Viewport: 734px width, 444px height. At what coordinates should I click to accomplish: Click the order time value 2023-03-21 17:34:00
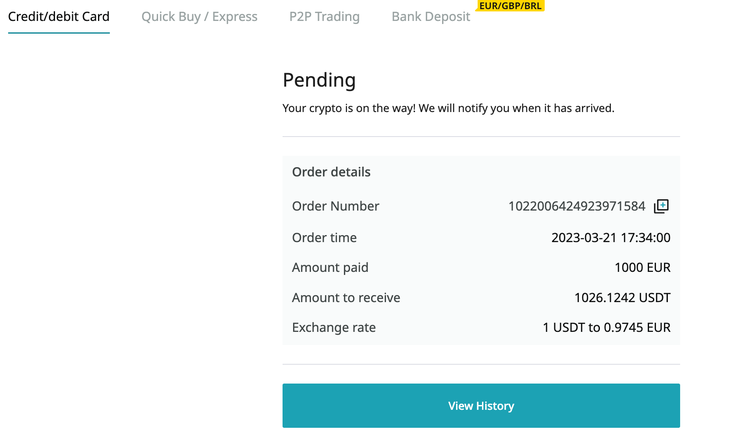[611, 237]
